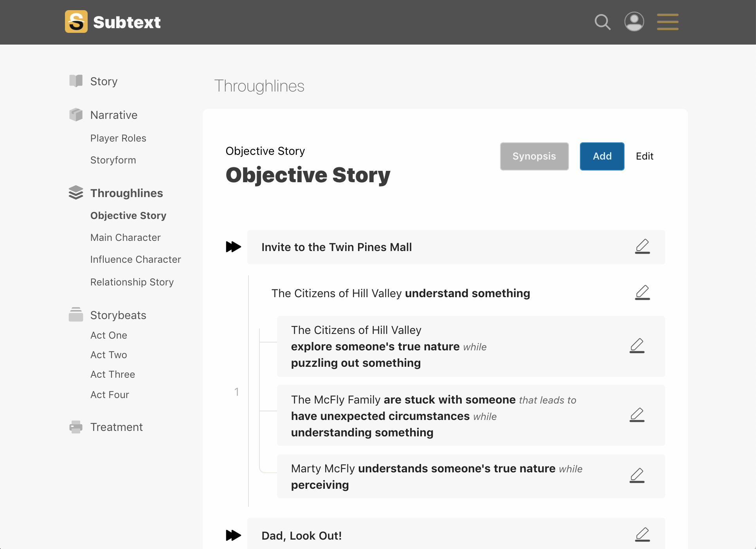
Task: Edit the Citizens understand something pencil
Action: pyautogui.click(x=643, y=293)
